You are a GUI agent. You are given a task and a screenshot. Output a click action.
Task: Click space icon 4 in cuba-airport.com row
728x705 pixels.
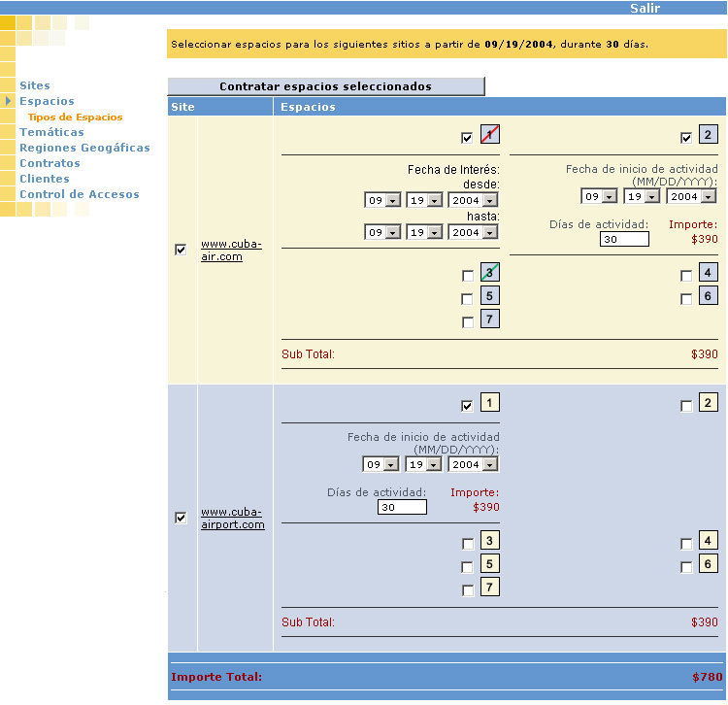click(x=709, y=541)
